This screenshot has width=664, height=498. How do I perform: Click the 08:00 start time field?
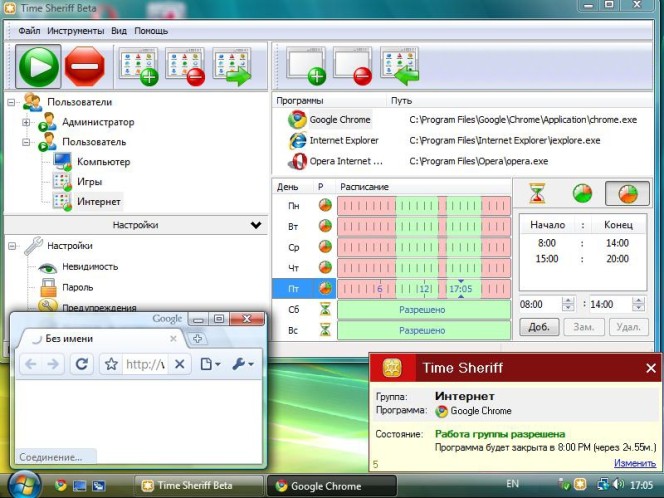(540, 304)
